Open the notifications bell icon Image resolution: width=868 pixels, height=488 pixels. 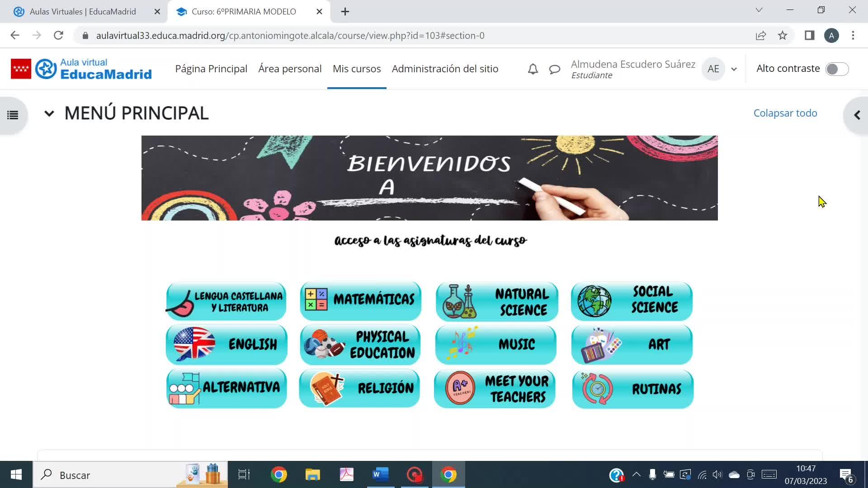(533, 69)
